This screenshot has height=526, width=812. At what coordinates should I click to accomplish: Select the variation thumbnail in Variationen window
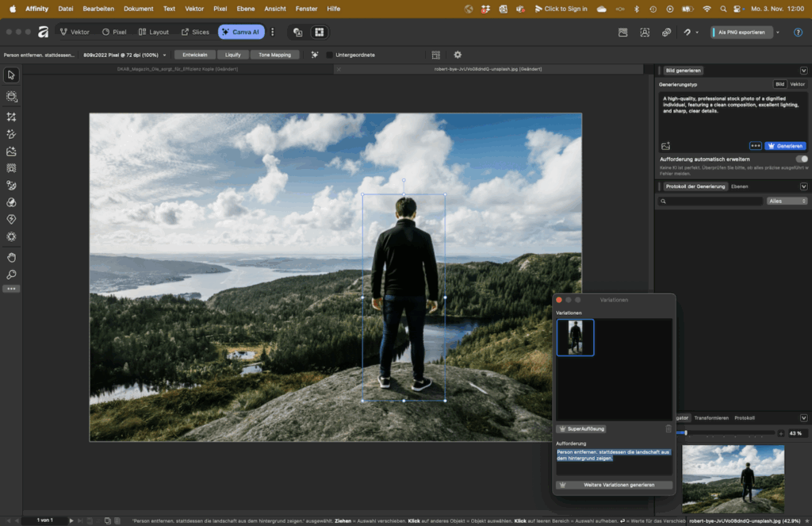pos(575,337)
